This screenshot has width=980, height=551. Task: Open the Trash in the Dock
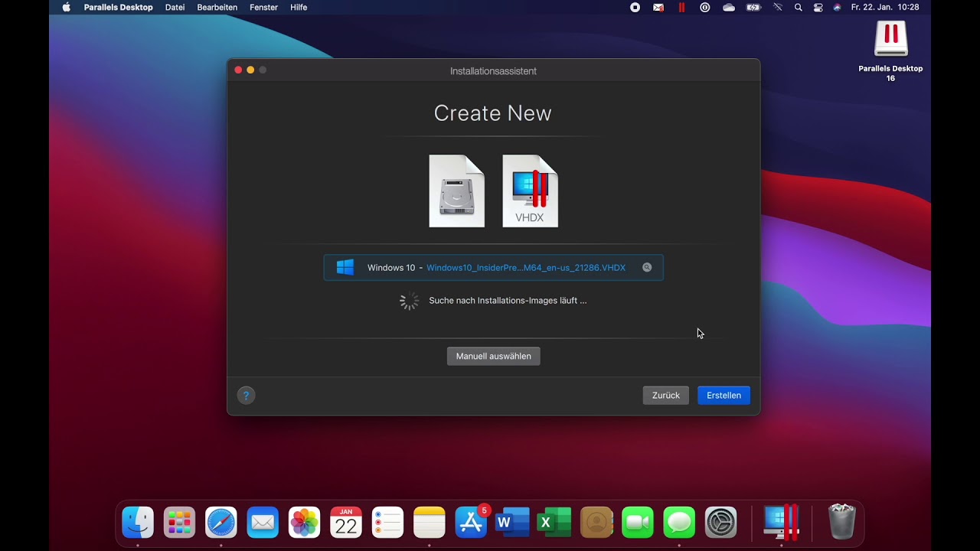[841, 522]
